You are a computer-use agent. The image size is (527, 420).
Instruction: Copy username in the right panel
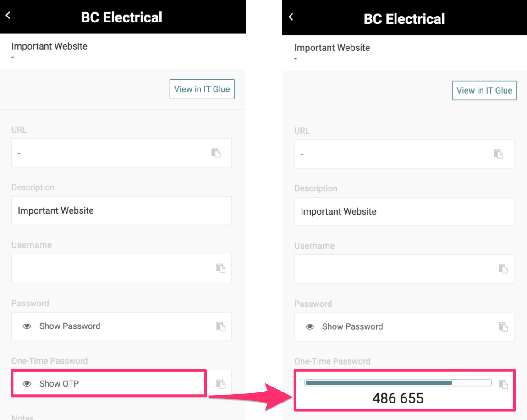pos(503,269)
